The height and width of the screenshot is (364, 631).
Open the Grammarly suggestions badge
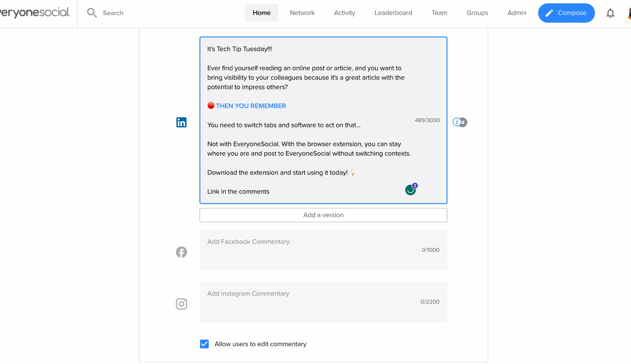tap(411, 190)
